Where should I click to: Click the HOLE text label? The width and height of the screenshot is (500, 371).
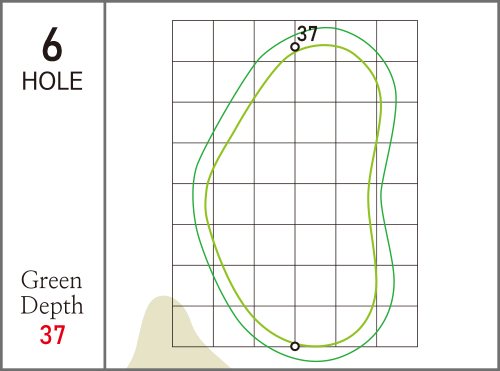click(52, 81)
